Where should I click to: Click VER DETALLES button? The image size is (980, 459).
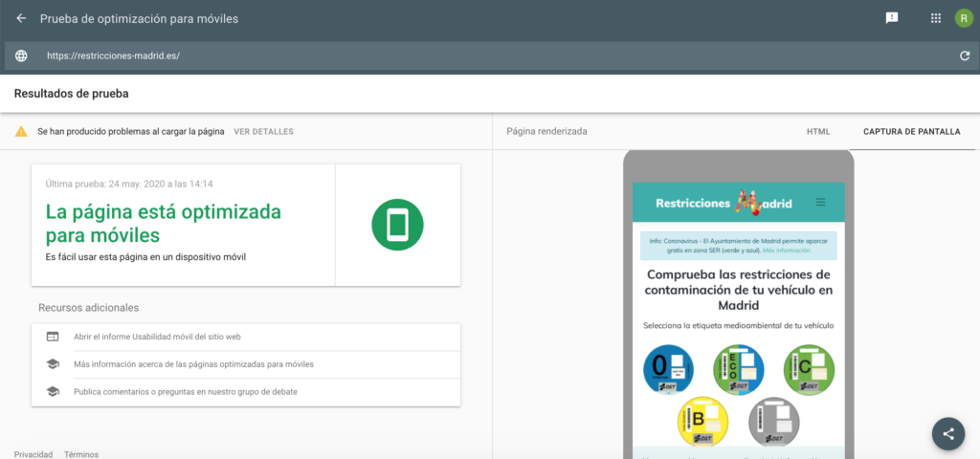click(x=263, y=132)
